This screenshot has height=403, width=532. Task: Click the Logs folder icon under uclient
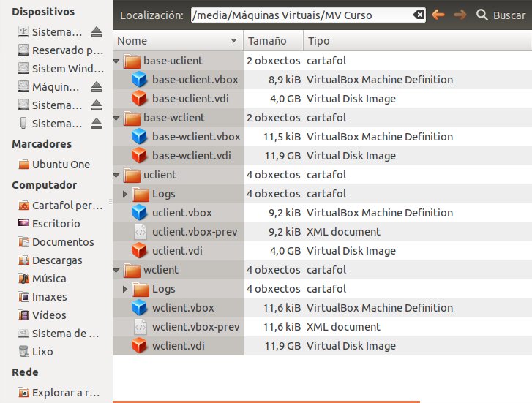click(x=141, y=194)
